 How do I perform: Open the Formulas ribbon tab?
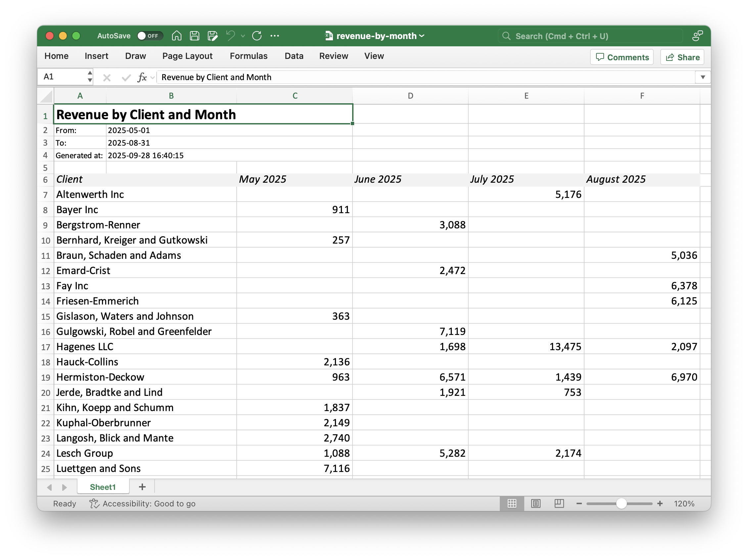pyautogui.click(x=249, y=56)
